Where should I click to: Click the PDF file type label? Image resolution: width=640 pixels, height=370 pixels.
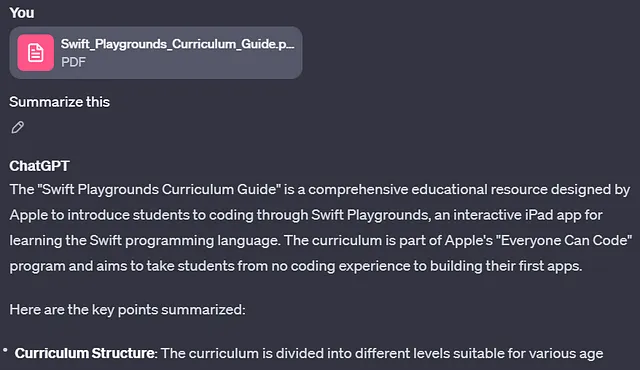point(73,62)
